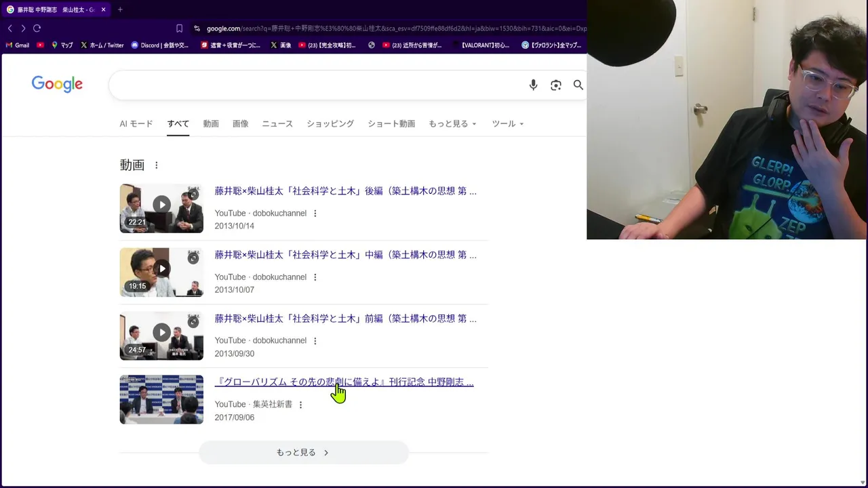The height and width of the screenshot is (488, 868).
Task: Select the すべて results tab
Action: (178, 124)
